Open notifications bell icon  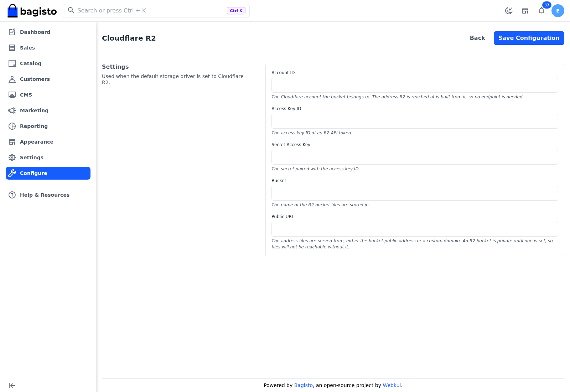[x=541, y=11]
